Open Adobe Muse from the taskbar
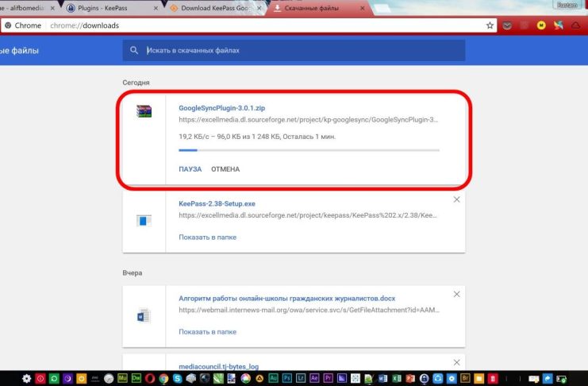Viewport: 588px width, 386px height. point(122,379)
